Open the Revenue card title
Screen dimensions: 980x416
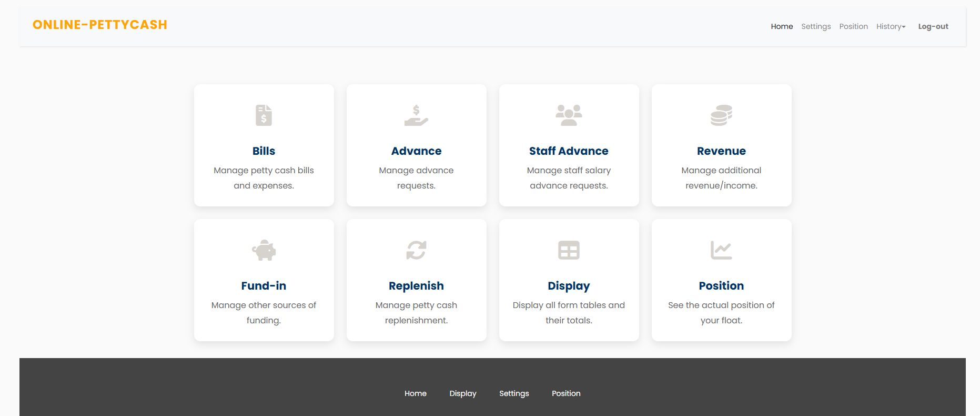pos(721,151)
